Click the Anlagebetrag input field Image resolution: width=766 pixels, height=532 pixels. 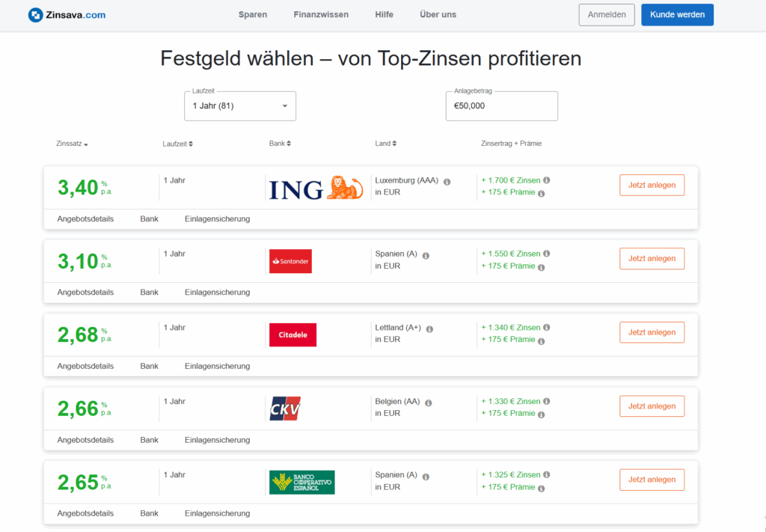coord(501,106)
